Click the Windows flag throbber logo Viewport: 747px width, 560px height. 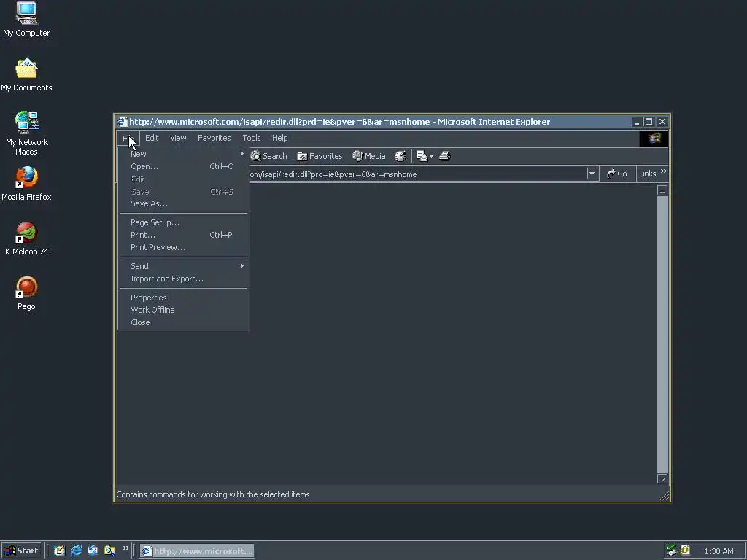[654, 139]
